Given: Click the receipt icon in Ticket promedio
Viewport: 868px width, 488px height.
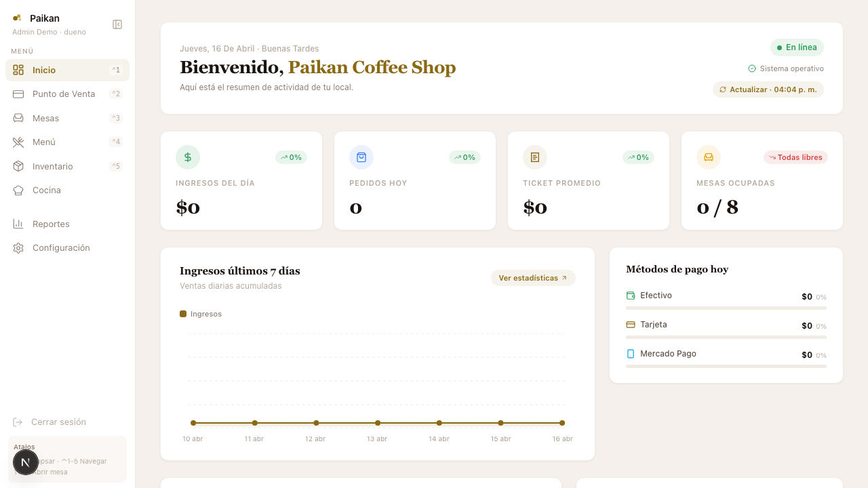Looking at the screenshot, I should (535, 157).
